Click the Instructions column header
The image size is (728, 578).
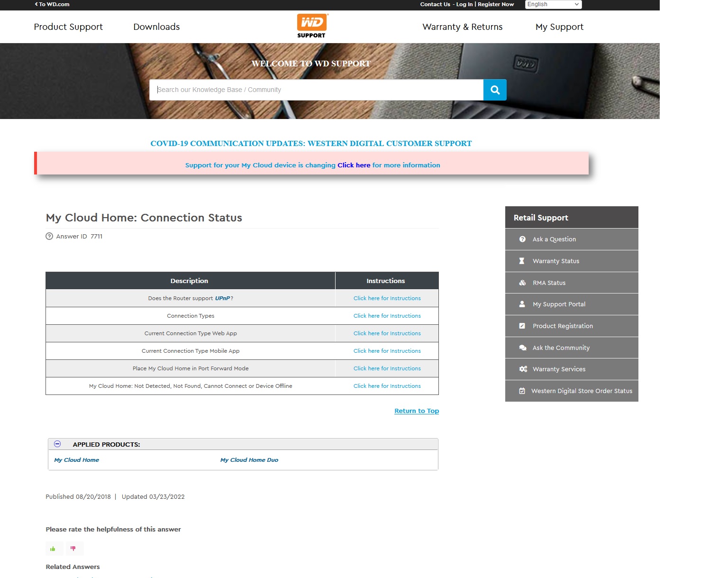pos(387,281)
